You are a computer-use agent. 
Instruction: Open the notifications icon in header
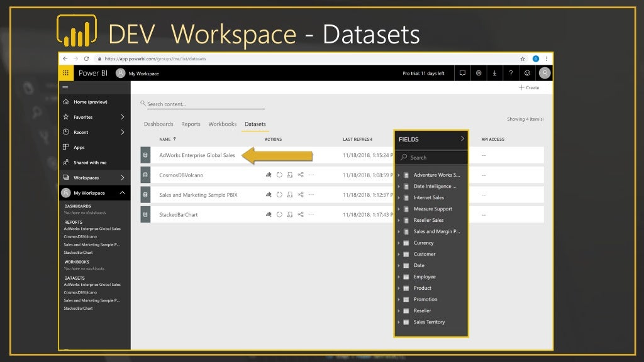tap(462, 73)
